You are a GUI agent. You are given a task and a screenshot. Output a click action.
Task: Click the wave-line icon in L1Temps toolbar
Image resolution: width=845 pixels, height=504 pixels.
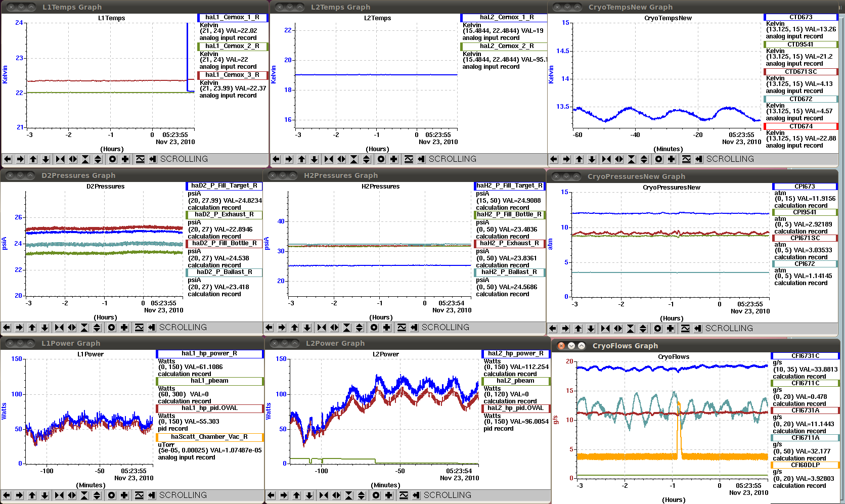tap(140, 159)
